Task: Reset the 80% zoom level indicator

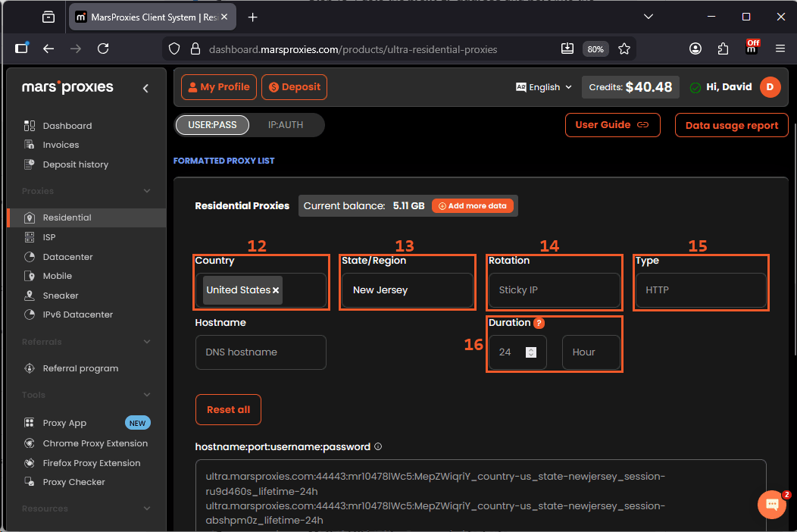Action: (595, 49)
